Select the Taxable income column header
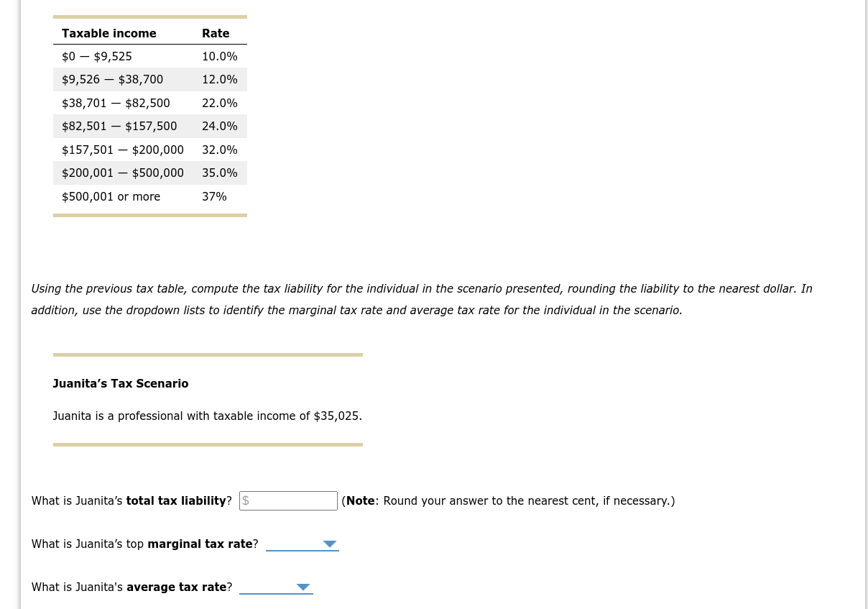The width and height of the screenshot is (868, 609). pyautogui.click(x=108, y=33)
